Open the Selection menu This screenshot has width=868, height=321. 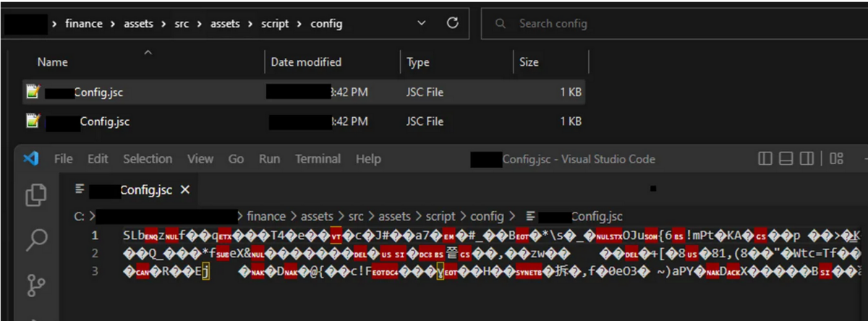(148, 159)
